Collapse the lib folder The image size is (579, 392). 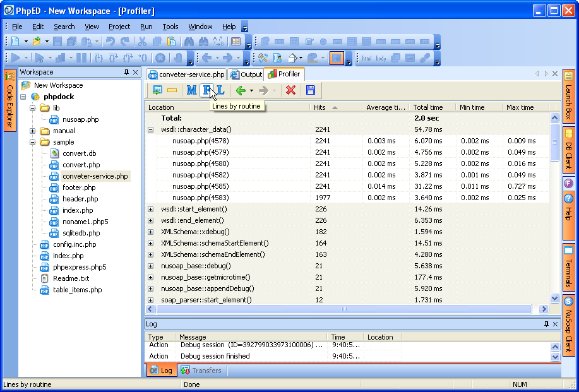tap(33, 108)
